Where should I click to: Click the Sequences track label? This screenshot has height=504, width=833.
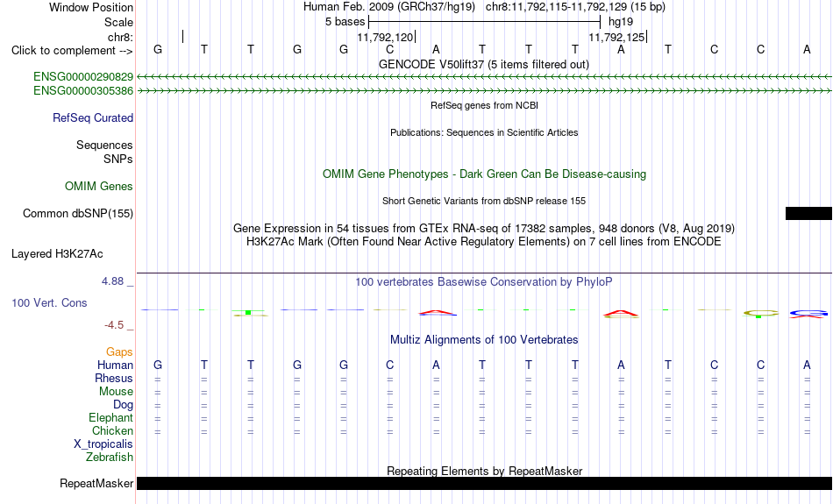tap(104, 145)
